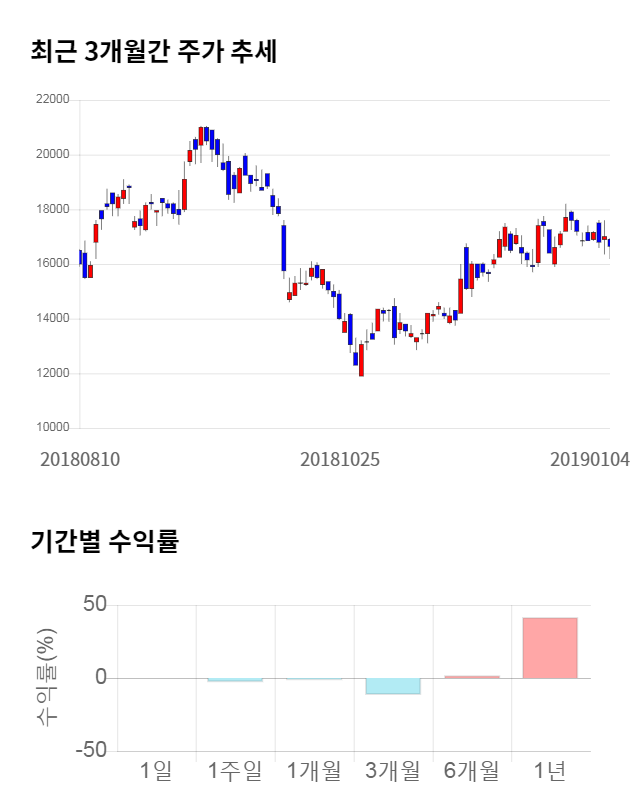Click the 22000 price axis label
Screen dimensions: 640x810
click(x=51, y=100)
